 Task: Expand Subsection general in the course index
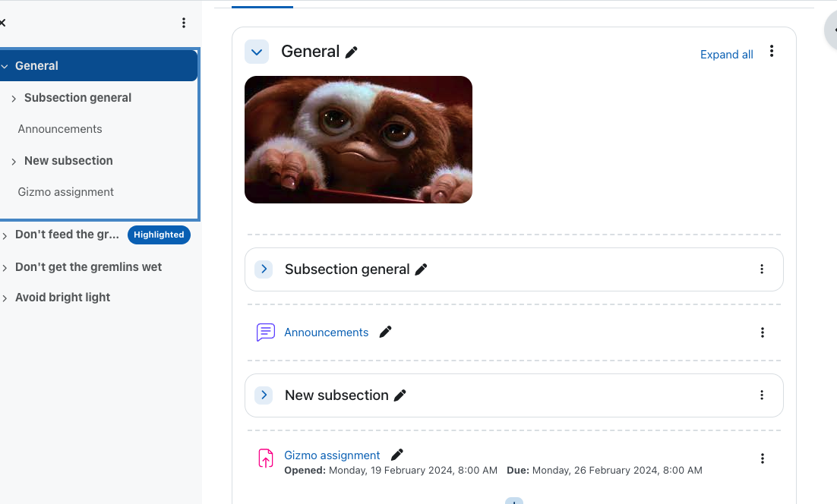point(14,99)
